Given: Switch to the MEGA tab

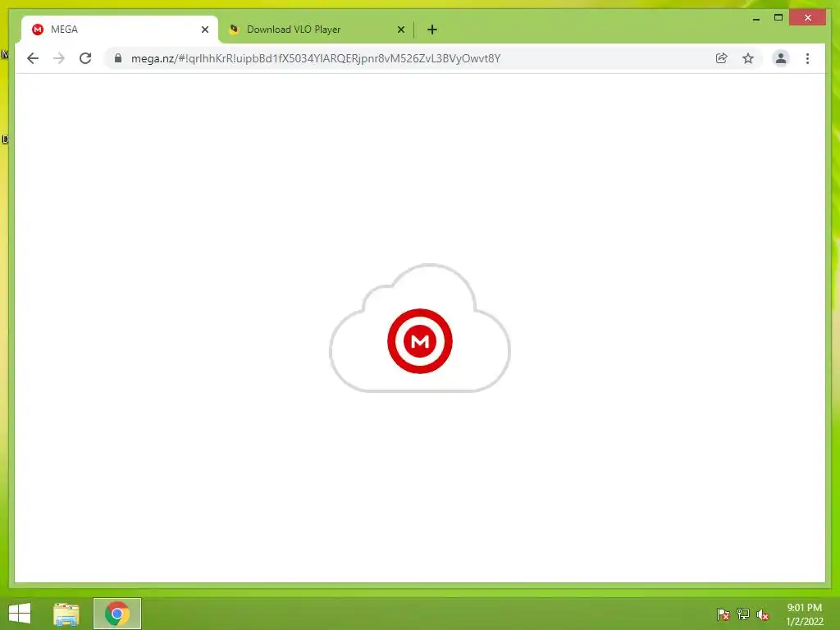Looking at the screenshot, I should [x=120, y=30].
